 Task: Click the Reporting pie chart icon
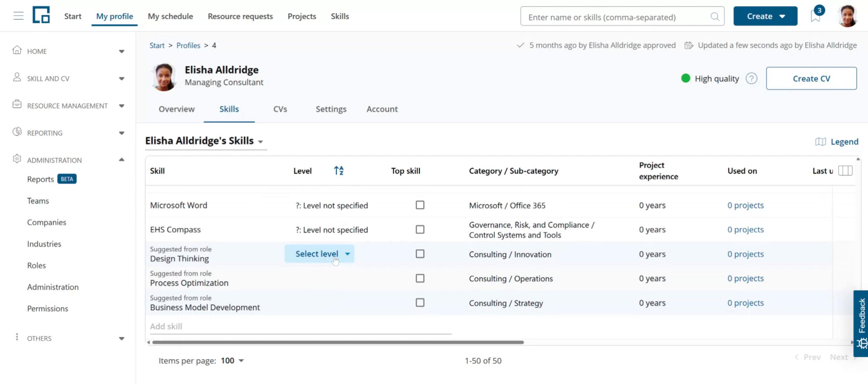pyautogui.click(x=17, y=132)
